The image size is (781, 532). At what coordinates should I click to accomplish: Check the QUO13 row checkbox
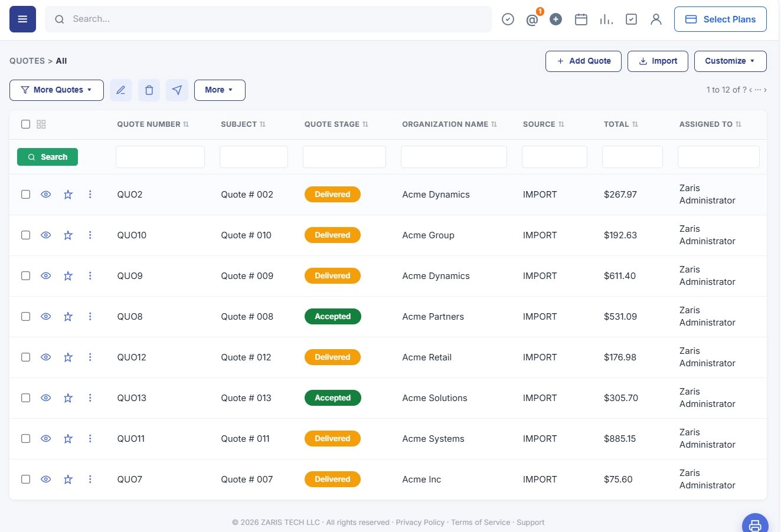coord(25,398)
